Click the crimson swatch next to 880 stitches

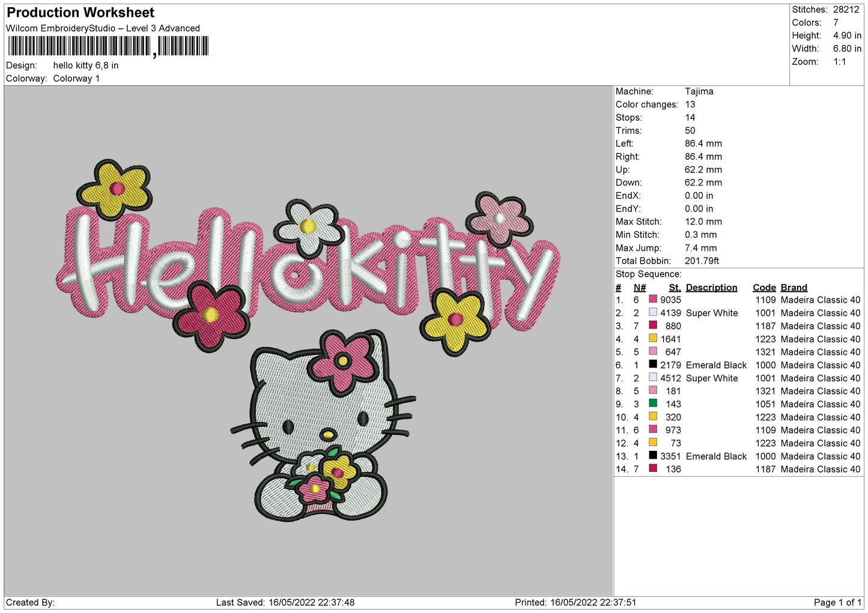[653, 325]
